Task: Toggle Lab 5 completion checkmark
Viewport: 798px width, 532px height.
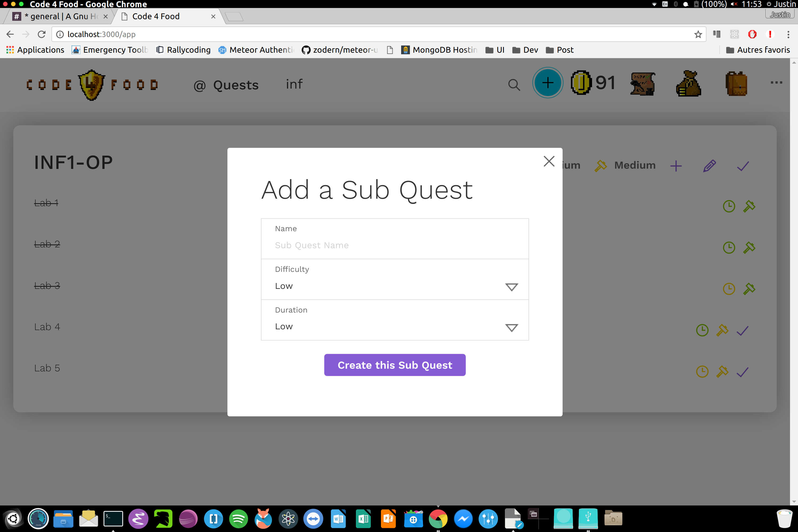Action: coord(742,372)
